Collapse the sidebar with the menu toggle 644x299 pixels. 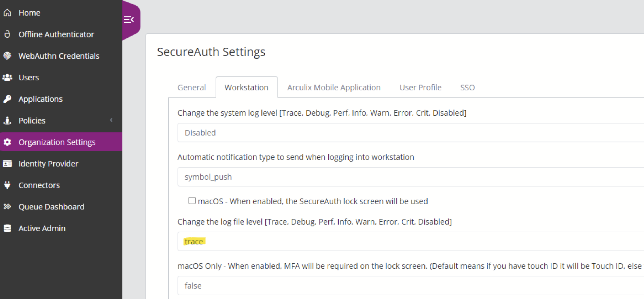[129, 19]
